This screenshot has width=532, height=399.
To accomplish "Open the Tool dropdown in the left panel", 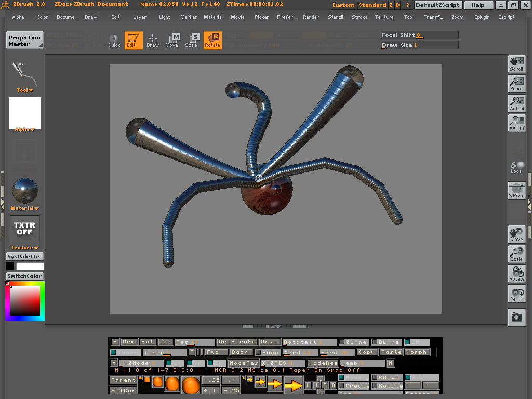I will pos(23,90).
